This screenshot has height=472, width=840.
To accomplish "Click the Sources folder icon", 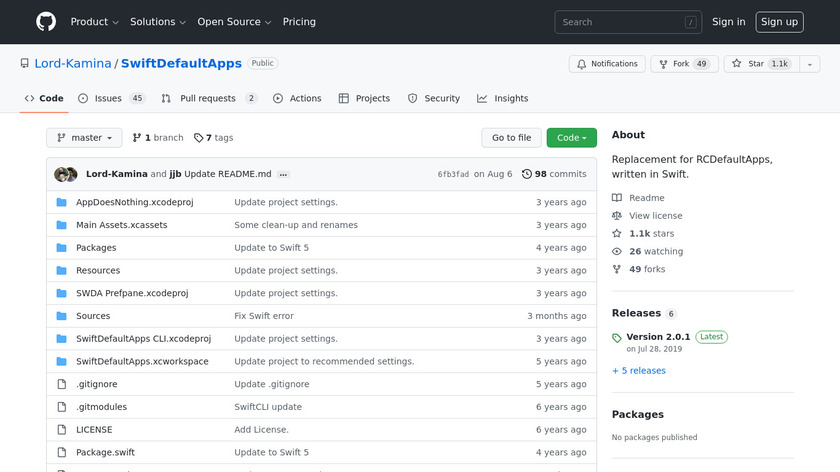I will pos(61,316).
